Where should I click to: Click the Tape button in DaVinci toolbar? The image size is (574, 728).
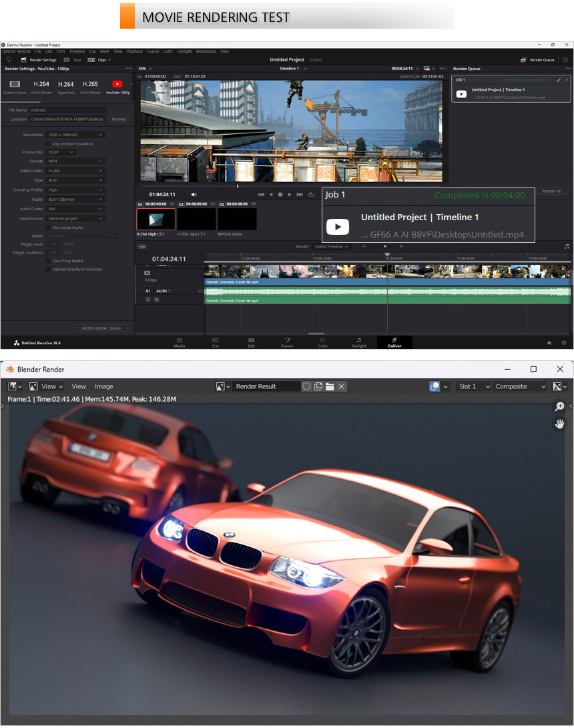coord(73,60)
